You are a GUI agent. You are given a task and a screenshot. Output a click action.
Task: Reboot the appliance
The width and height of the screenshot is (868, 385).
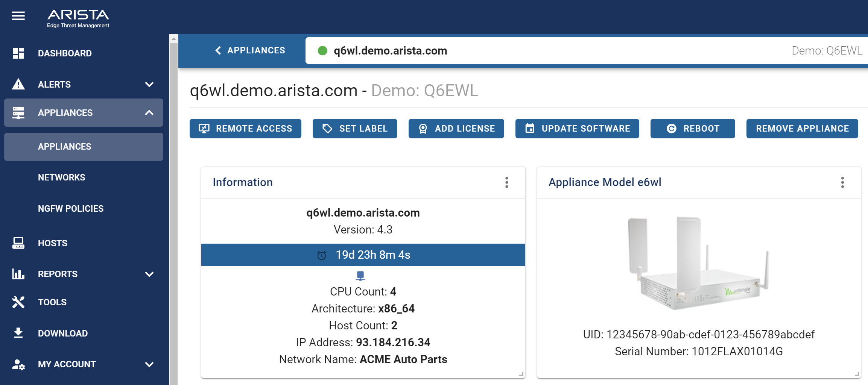coord(693,129)
